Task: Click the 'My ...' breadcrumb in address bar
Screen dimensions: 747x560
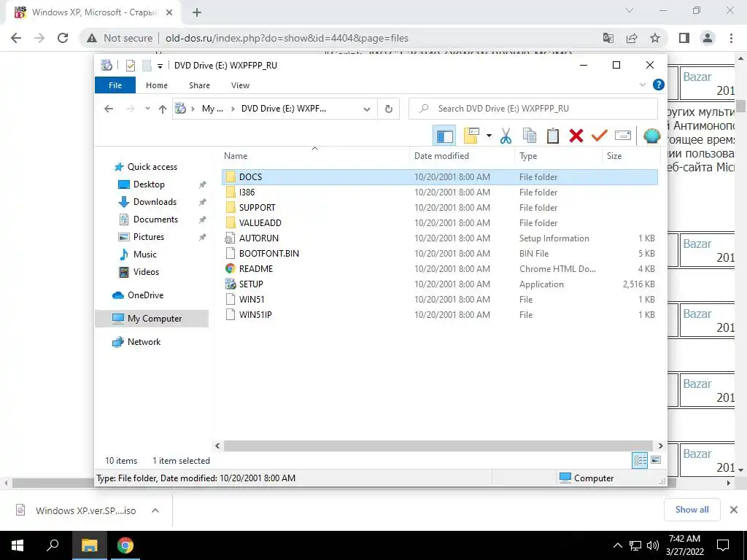Action: [212, 109]
